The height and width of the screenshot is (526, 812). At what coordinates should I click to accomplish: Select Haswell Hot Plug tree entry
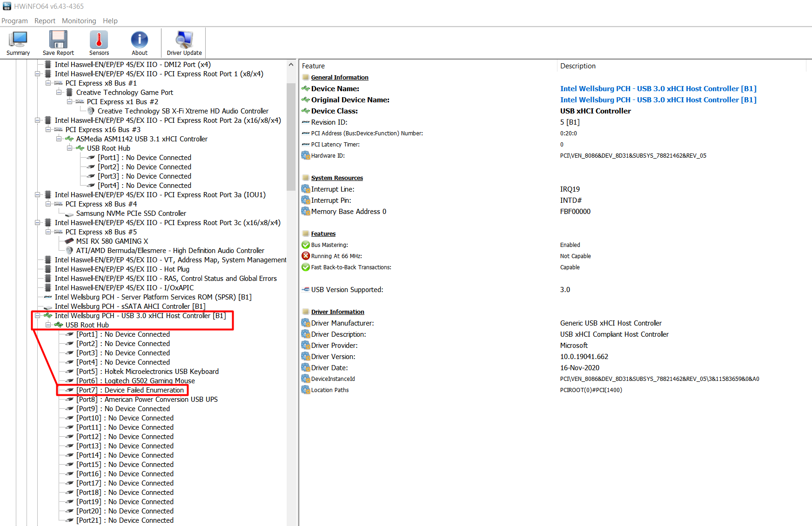coord(122,269)
